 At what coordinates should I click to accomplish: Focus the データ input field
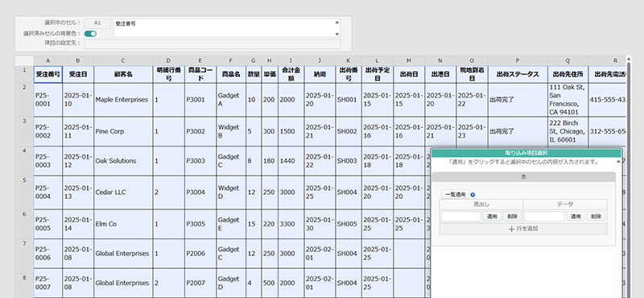tap(545, 216)
